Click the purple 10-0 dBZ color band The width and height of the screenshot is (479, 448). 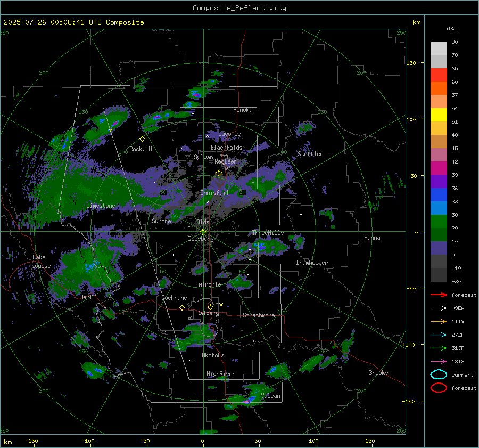click(439, 248)
